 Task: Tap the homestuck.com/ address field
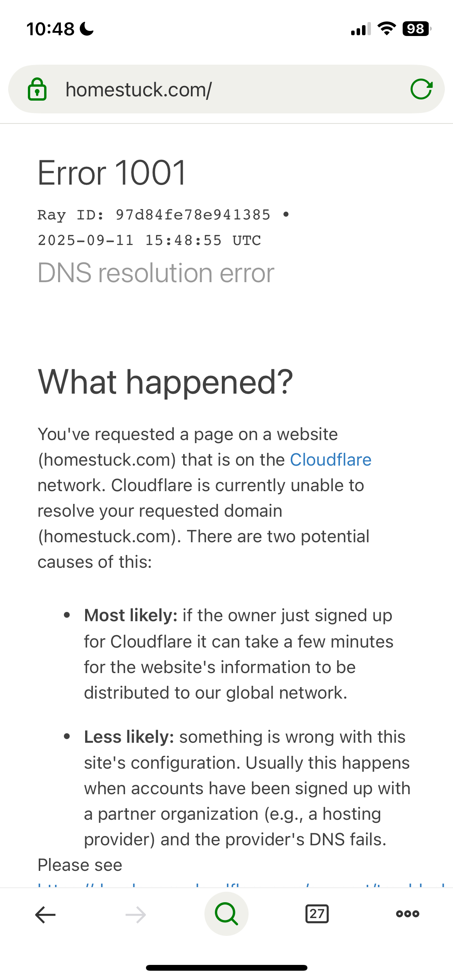pos(226,89)
